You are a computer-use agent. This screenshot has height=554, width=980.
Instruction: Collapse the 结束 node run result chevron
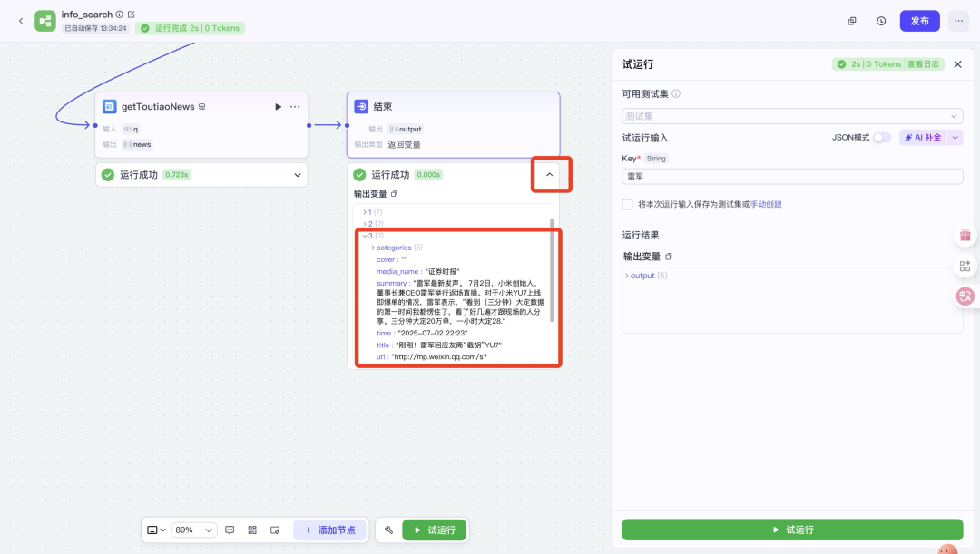(551, 174)
